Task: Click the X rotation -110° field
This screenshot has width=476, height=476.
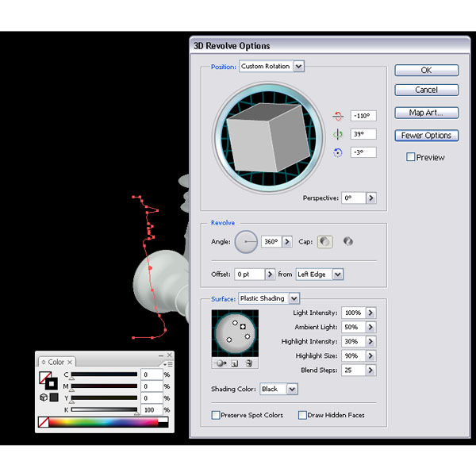Action: [x=363, y=116]
